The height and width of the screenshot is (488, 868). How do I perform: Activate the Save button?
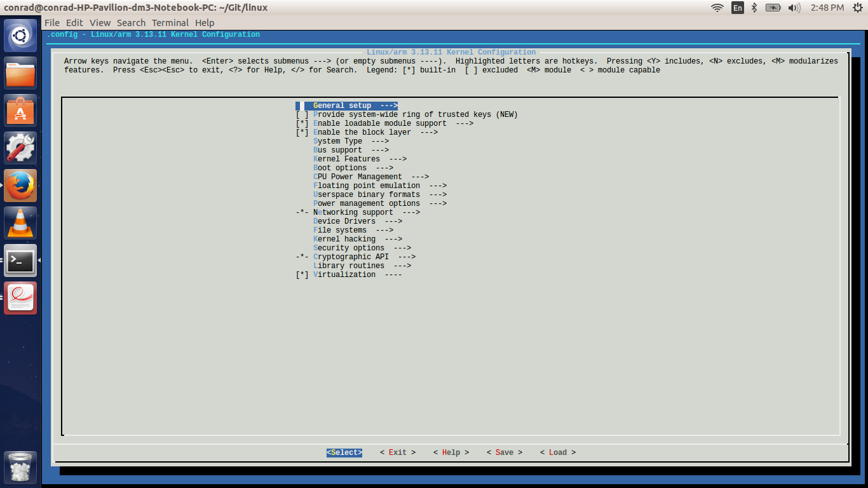point(504,452)
